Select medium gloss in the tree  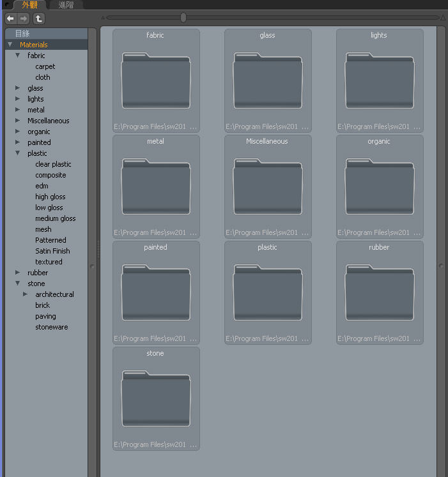click(56, 218)
